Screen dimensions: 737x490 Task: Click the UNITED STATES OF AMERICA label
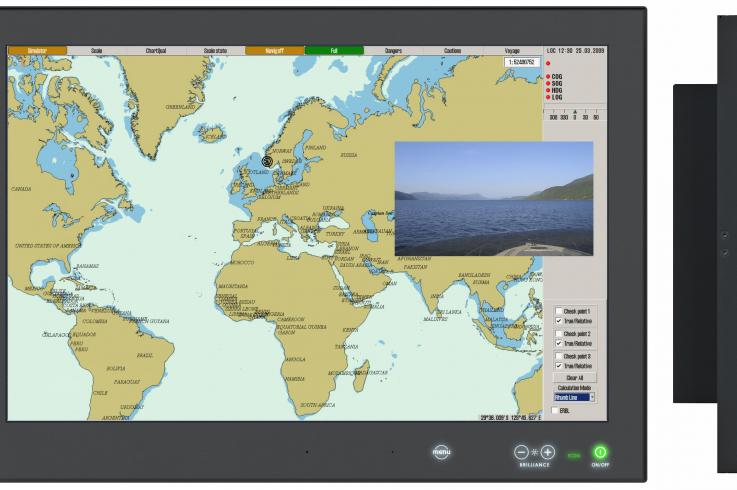(48, 246)
